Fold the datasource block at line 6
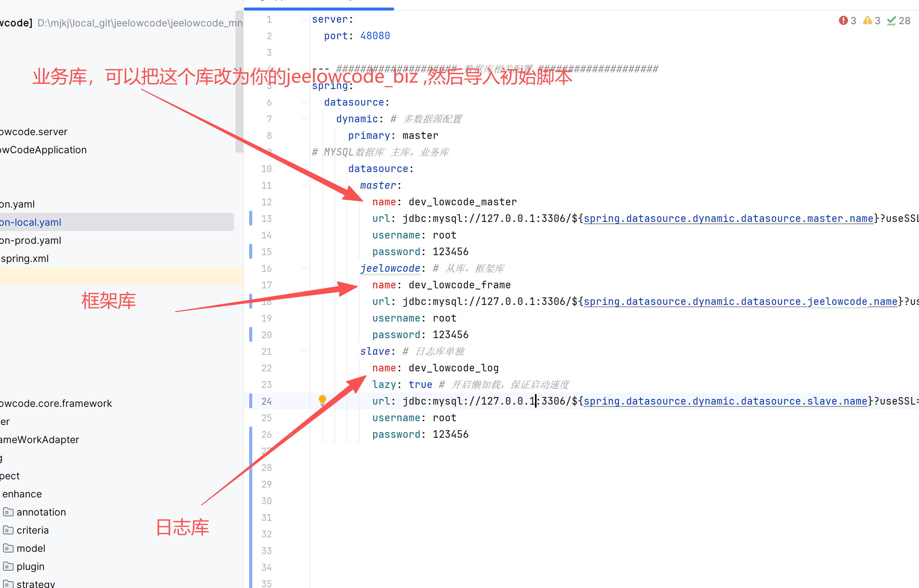 [x=304, y=102]
